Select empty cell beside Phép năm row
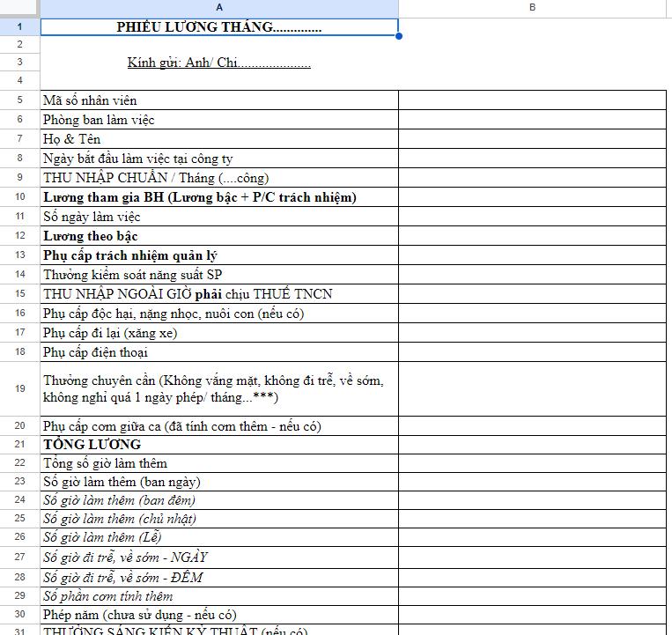Image resolution: width=672 pixels, height=635 pixels. (x=532, y=615)
